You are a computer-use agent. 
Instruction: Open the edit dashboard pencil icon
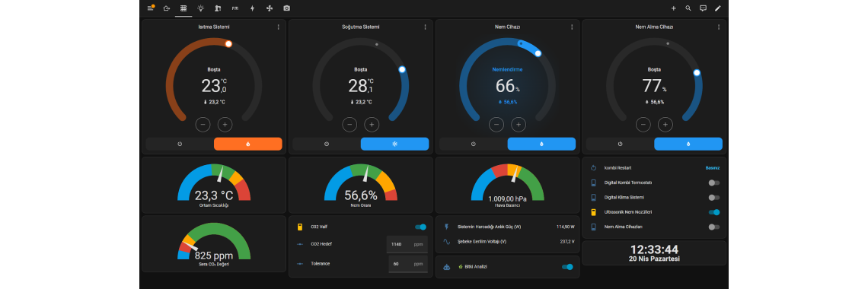coord(717,8)
